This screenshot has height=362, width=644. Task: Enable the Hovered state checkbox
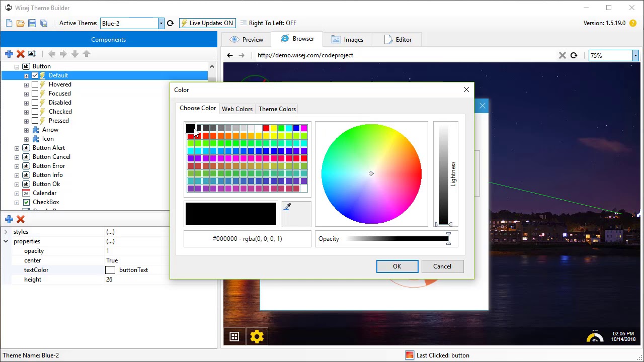click(35, 84)
